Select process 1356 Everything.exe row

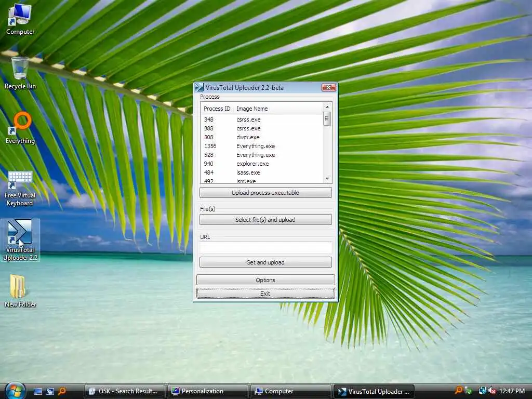(262, 146)
